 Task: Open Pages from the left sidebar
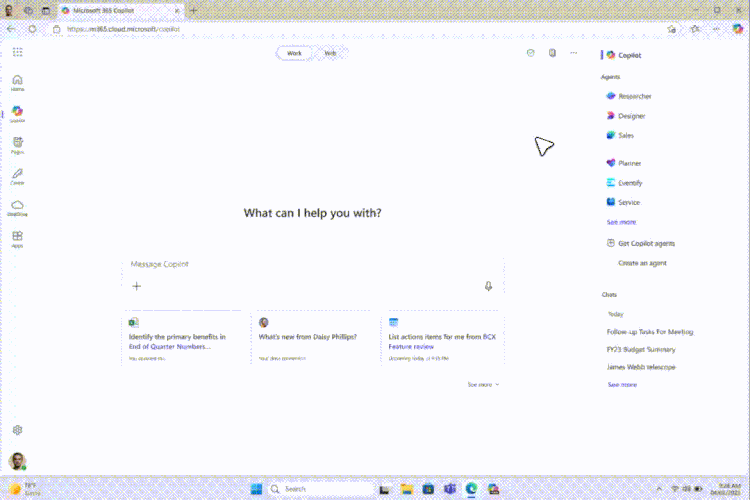click(x=18, y=145)
